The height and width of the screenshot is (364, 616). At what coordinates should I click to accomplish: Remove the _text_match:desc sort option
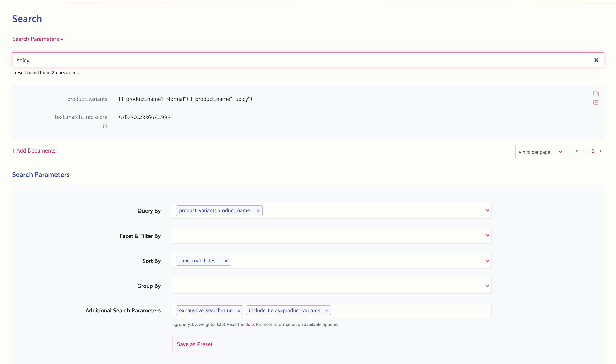[x=226, y=261]
